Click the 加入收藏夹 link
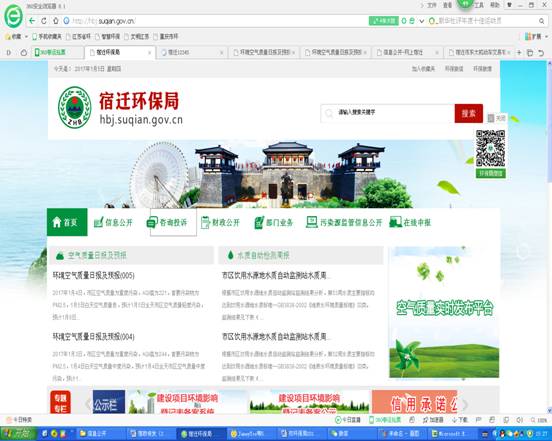The width and height of the screenshot is (552, 441). 424,69
